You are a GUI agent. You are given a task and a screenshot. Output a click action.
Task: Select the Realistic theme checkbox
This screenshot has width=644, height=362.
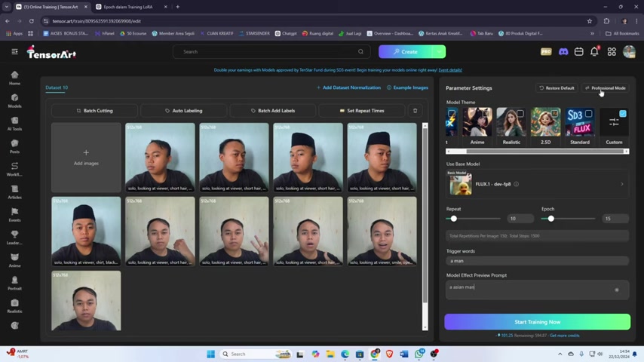520,114
